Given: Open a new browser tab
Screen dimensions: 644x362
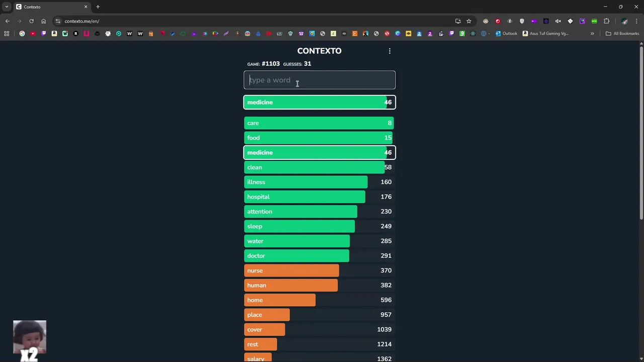Looking at the screenshot, I should 98,7.
